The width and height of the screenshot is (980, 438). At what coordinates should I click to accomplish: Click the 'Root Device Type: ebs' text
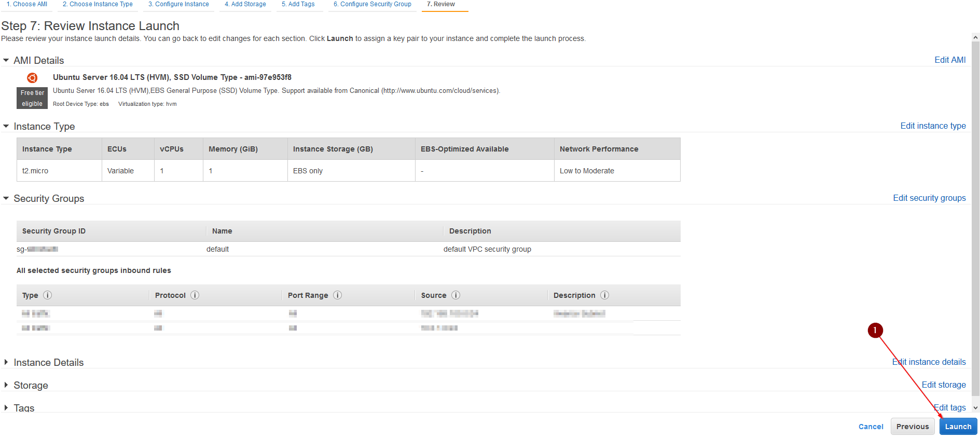point(81,104)
